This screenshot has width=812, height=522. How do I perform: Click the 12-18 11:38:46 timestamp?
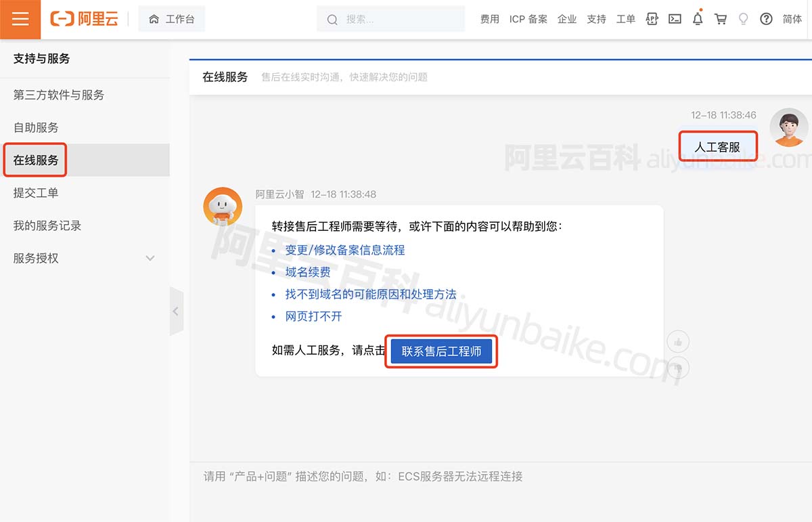(x=723, y=115)
